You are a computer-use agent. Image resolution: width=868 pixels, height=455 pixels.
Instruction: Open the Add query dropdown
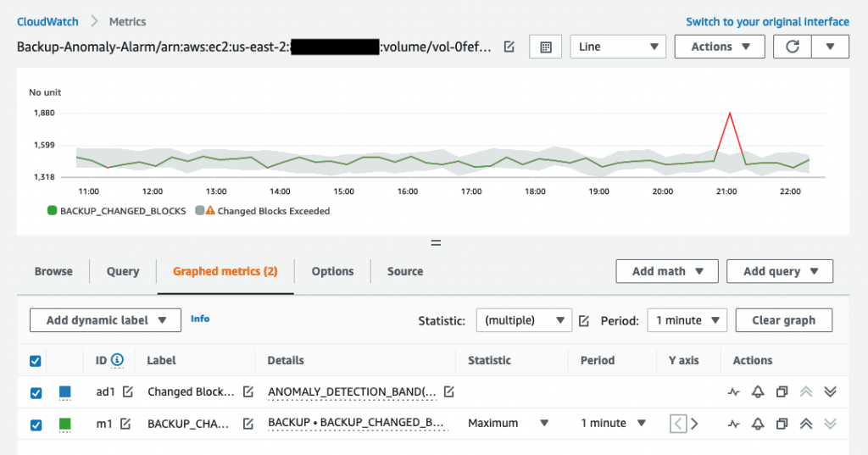pyautogui.click(x=780, y=271)
